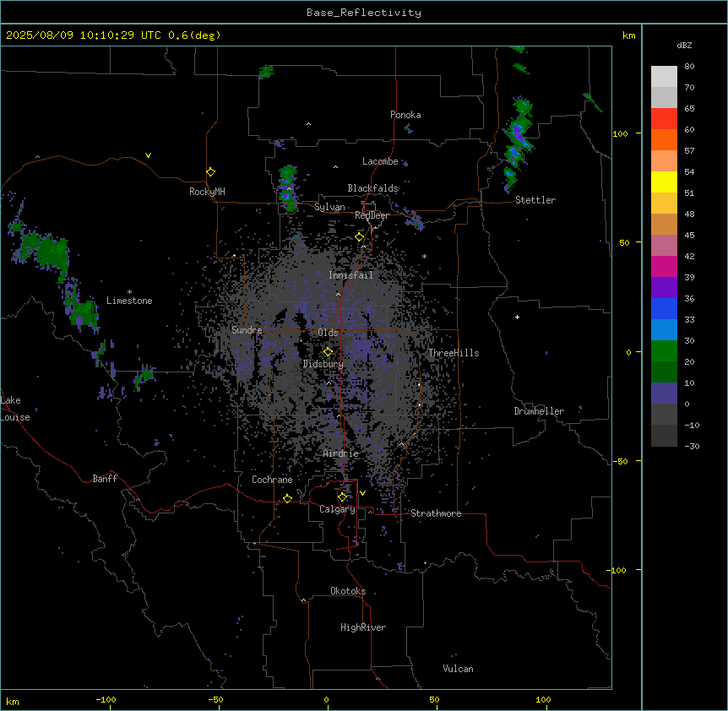
Task: Click the Base_Reflectivity title
Action: (364, 13)
